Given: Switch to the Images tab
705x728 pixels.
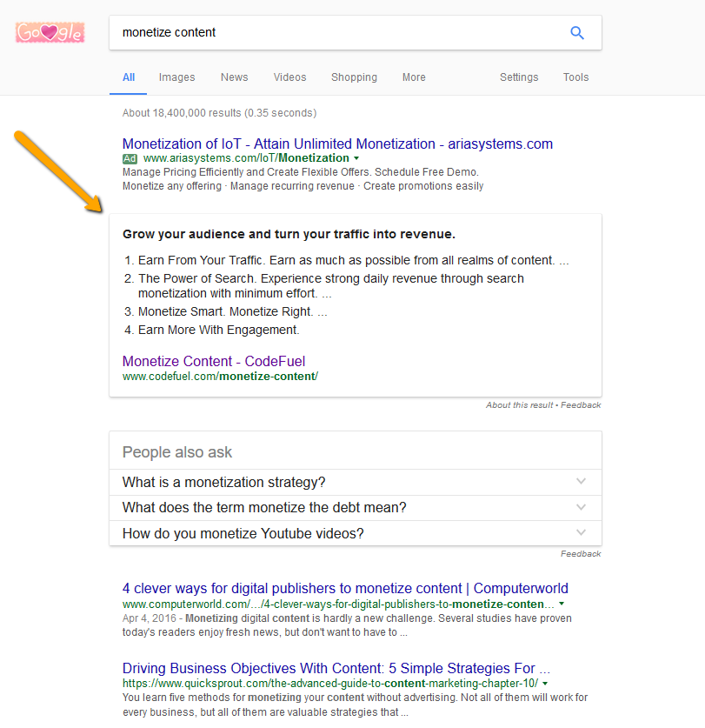Looking at the screenshot, I should pos(176,77).
